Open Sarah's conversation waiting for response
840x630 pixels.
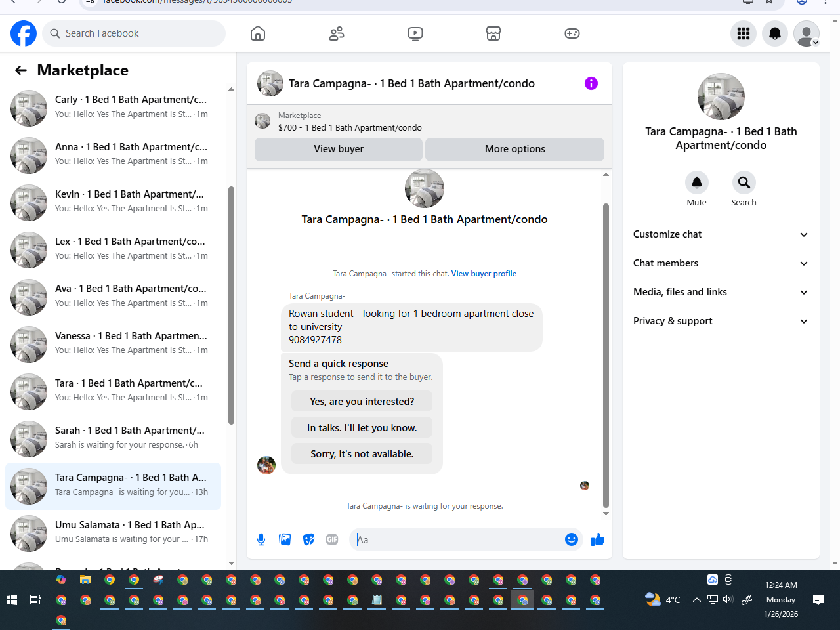(x=113, y=439)
